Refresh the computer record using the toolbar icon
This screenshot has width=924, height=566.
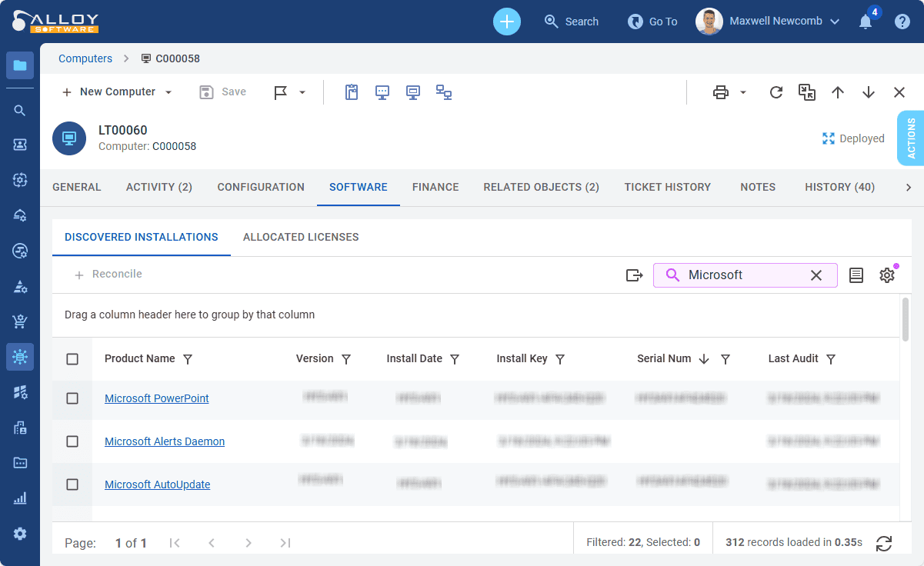[776, 92]
